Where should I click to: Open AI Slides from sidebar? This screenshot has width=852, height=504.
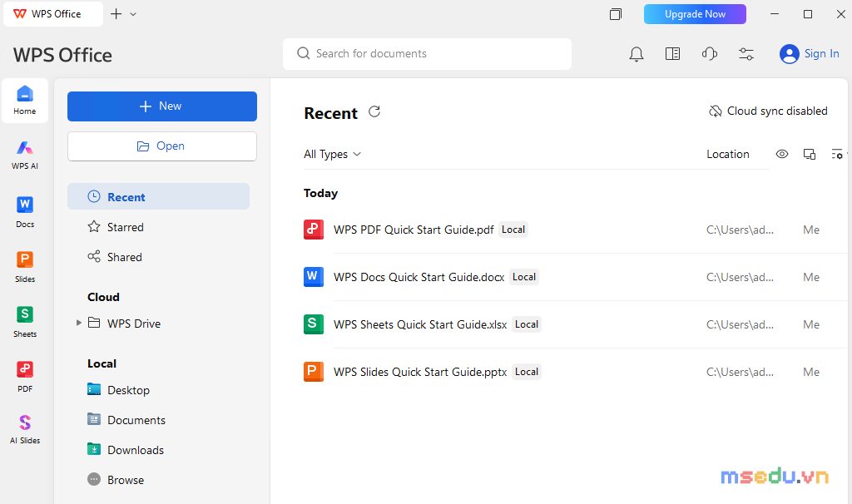[25, 429]
